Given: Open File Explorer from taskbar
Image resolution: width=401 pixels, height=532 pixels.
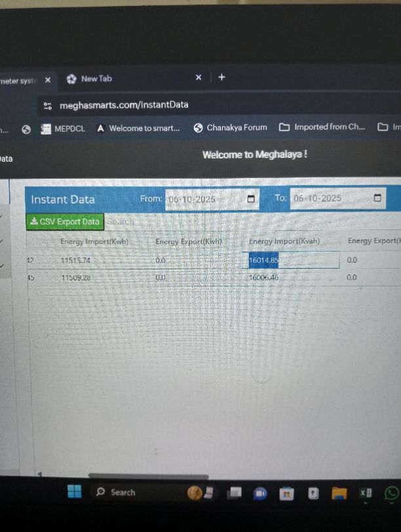Looking at the screenshot, I should (x=339, y=493).
